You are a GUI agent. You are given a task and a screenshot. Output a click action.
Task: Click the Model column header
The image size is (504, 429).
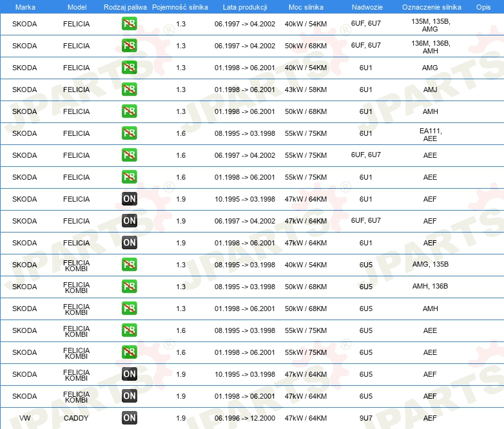coord(77,7)
